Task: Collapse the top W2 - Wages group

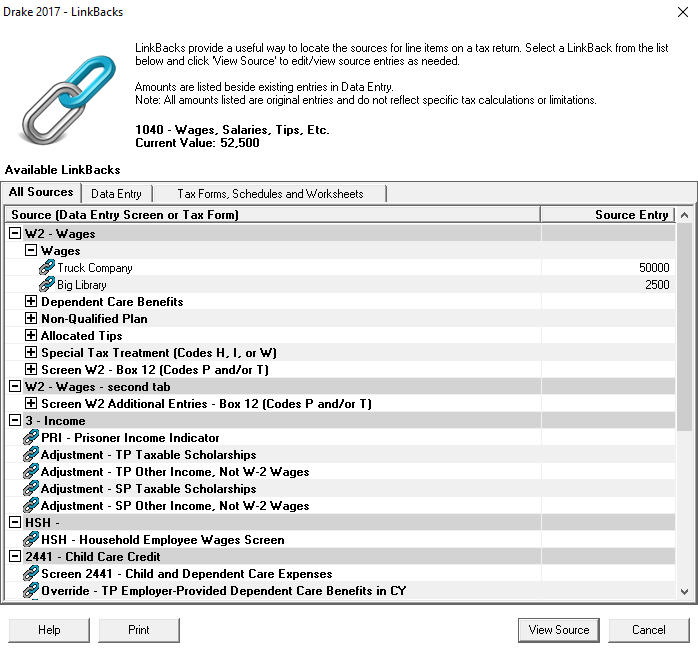Action: (15, 234)
